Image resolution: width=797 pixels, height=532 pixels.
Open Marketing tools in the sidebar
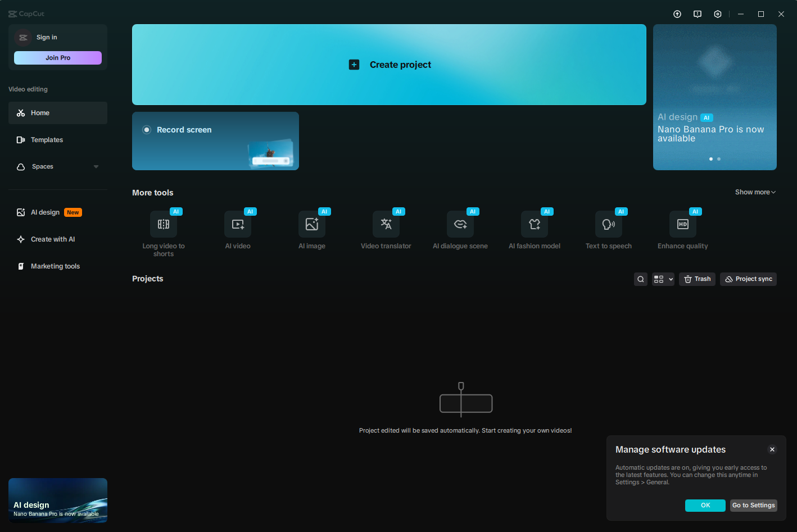pyautogui.click(x=58, y=266)
